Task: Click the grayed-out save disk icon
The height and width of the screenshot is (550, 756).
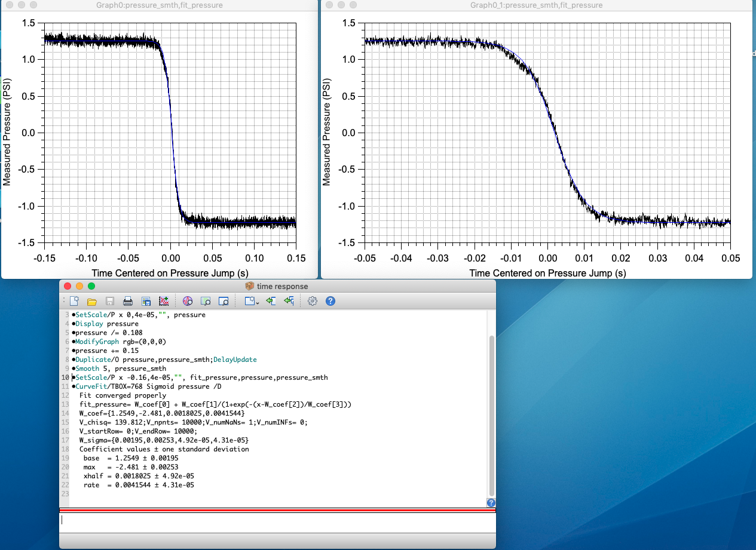Action: coord(110,301)
